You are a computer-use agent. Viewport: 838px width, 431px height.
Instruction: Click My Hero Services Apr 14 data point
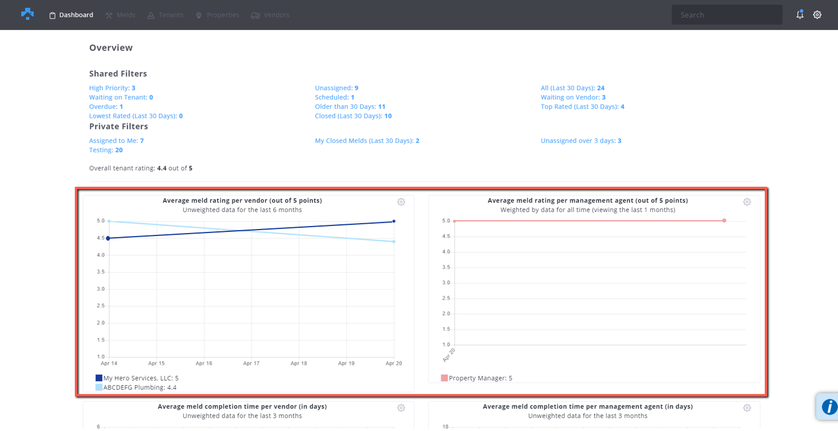108,238
